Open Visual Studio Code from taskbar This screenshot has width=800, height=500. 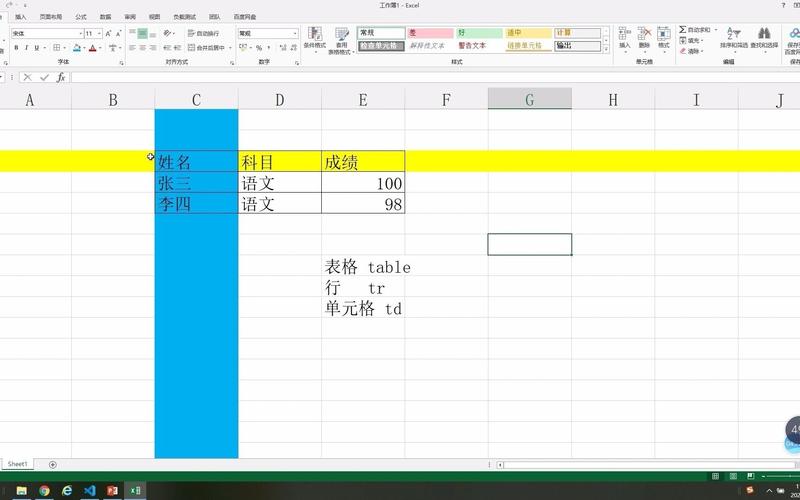click(90, 490)
